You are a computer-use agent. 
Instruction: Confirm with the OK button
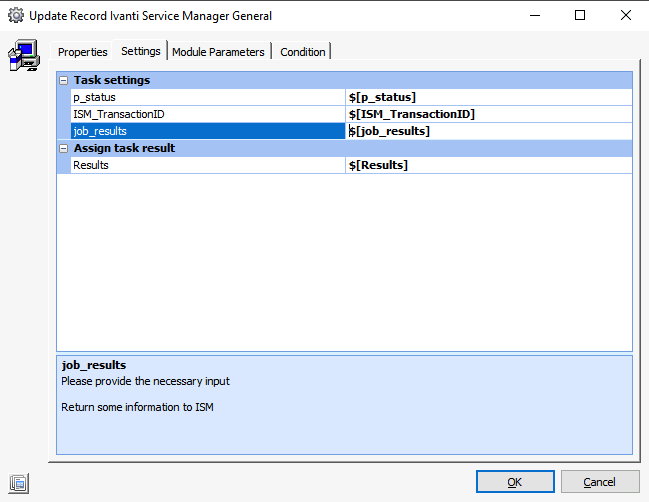(x=515, y=482)
